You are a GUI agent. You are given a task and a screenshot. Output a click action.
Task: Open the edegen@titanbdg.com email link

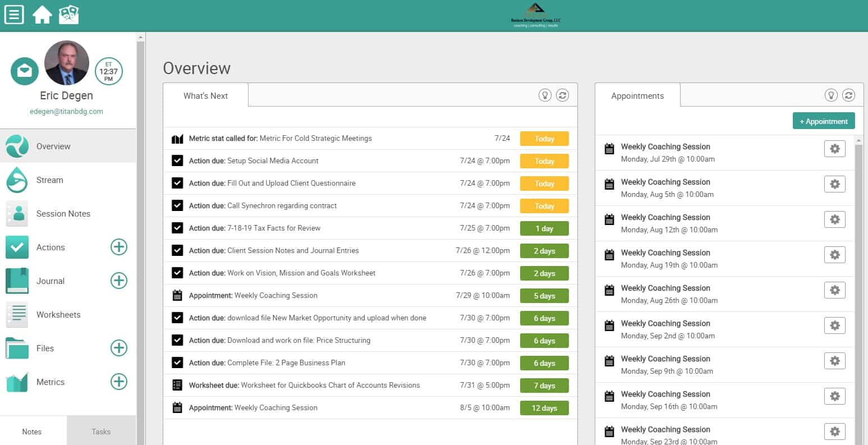(x=66, y=111)
